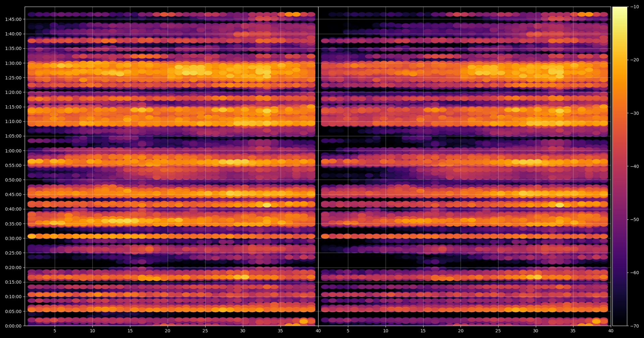Select the 1:35:00 tick label

[13, 49]
